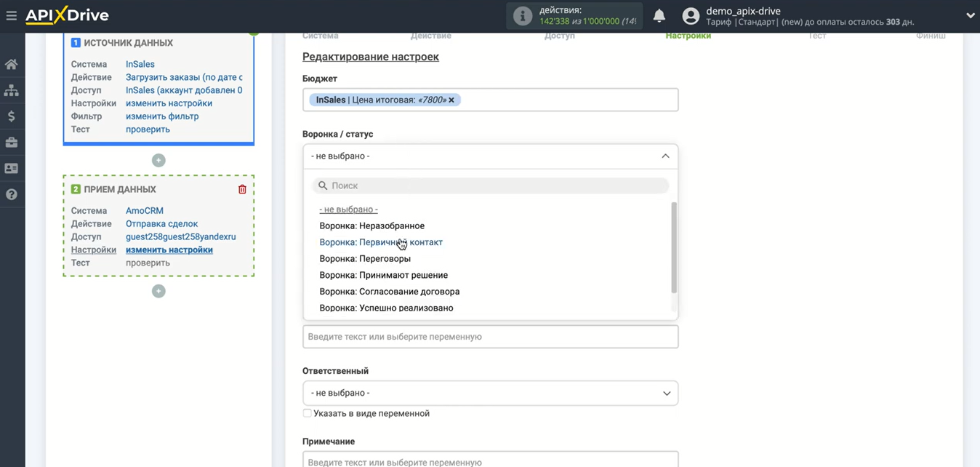
Task: Click the demo_apix-drive username
Action: tap(743, 11)
